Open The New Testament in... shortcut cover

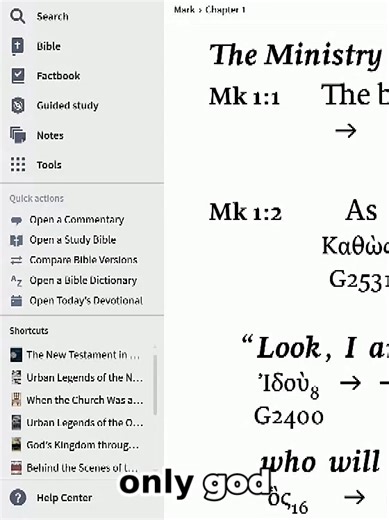[16, 355]
